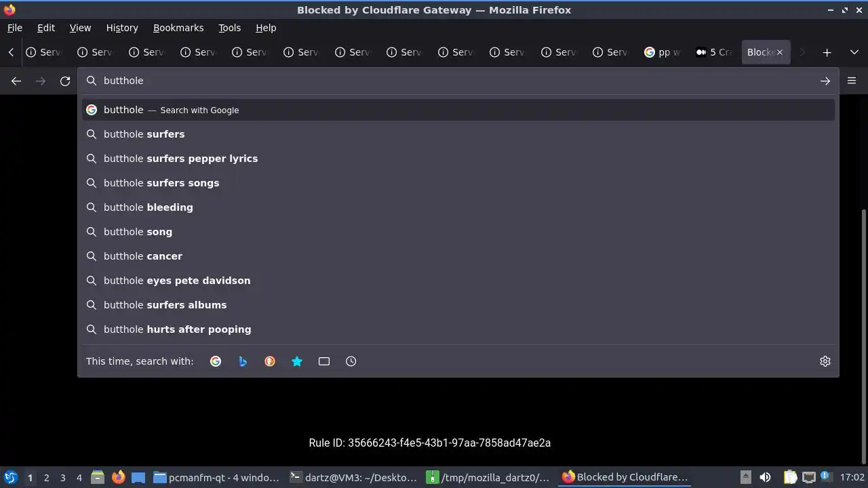Select the Search with Google first suggestion
The image size is (868, 488).
point(458,110)
